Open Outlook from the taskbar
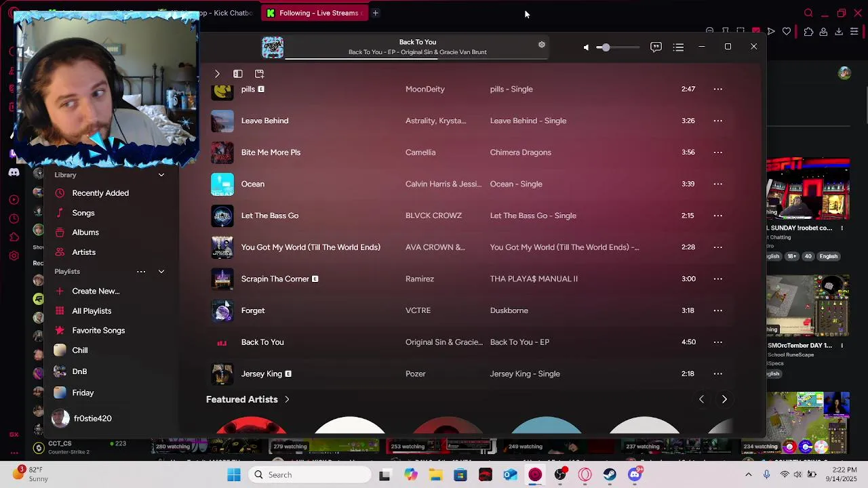The width and height of the screenshot is (868, 488). tap(510, 475)
